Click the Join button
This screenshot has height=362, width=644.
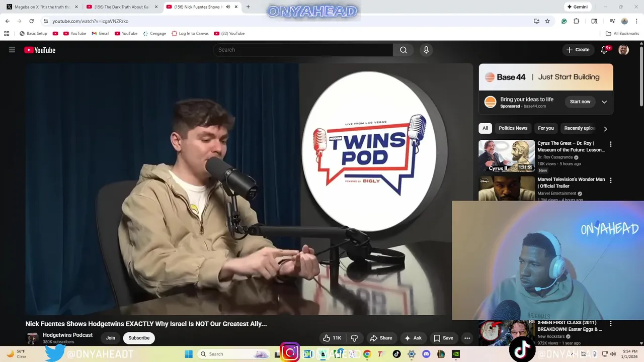[x=111, y=338]
